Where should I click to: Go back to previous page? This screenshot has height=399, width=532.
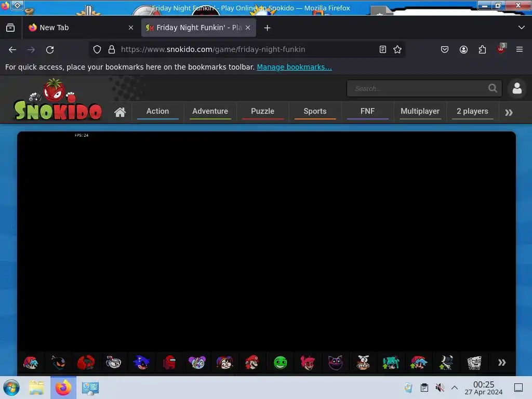[12, 49]
